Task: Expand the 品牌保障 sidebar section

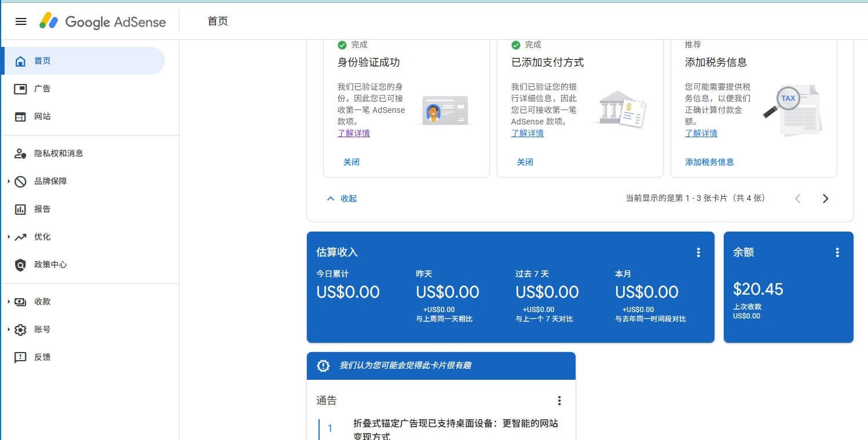Action: [9, 181]
